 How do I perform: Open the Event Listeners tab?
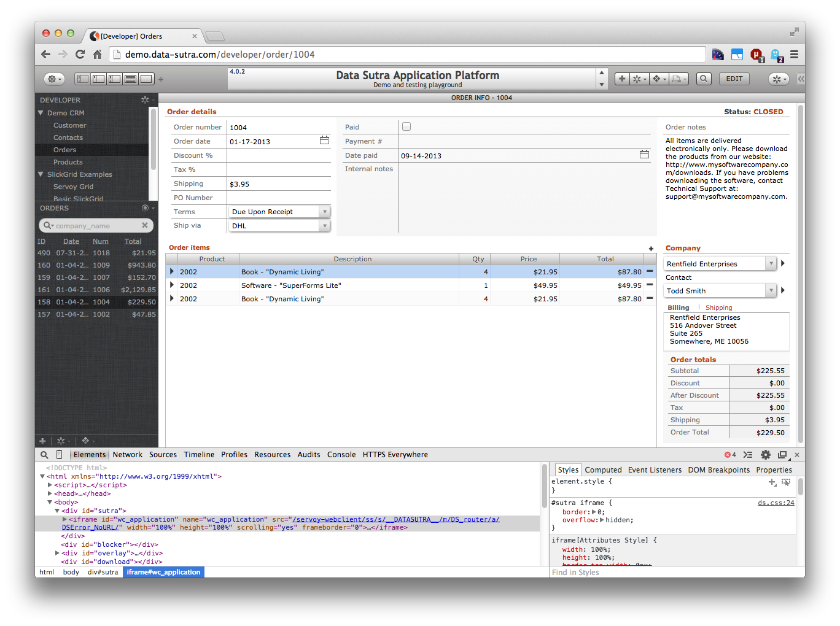(655, 470)
